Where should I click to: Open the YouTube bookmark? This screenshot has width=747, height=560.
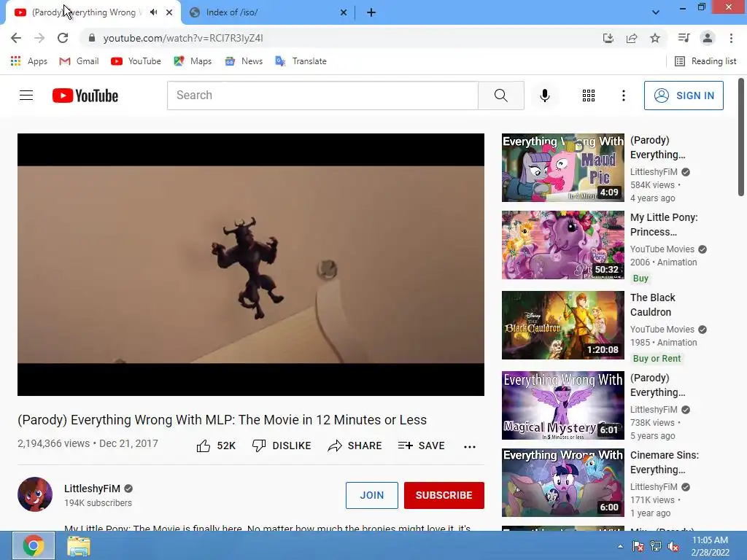136,61
